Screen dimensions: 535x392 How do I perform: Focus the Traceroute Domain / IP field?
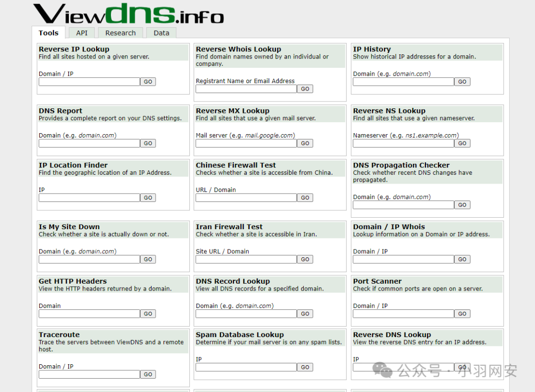tap(89, 375)
